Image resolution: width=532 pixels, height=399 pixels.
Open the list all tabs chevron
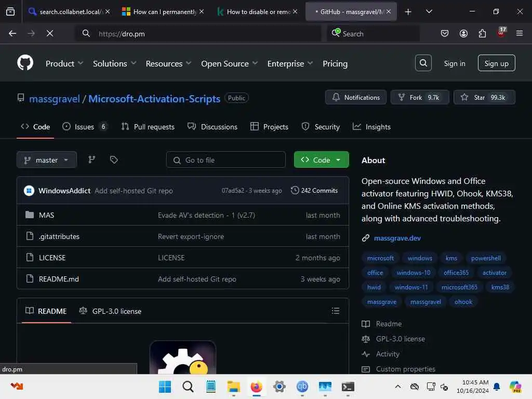pos(429,12)
